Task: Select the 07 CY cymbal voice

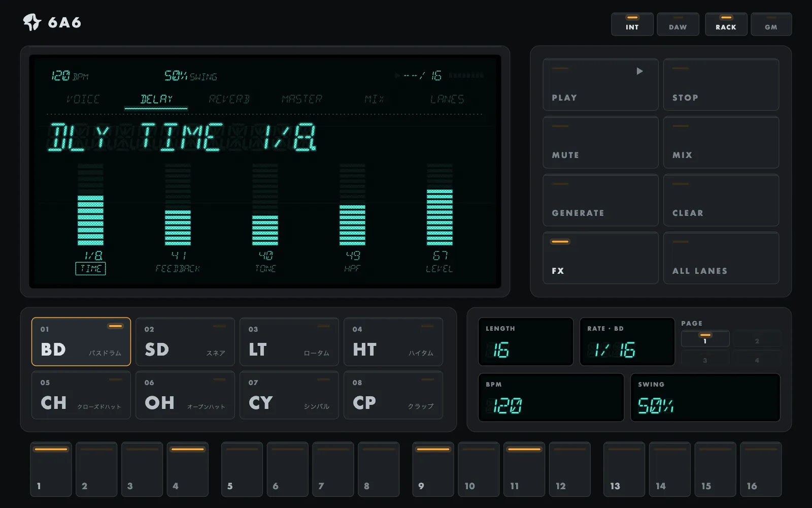Action: 289,395
